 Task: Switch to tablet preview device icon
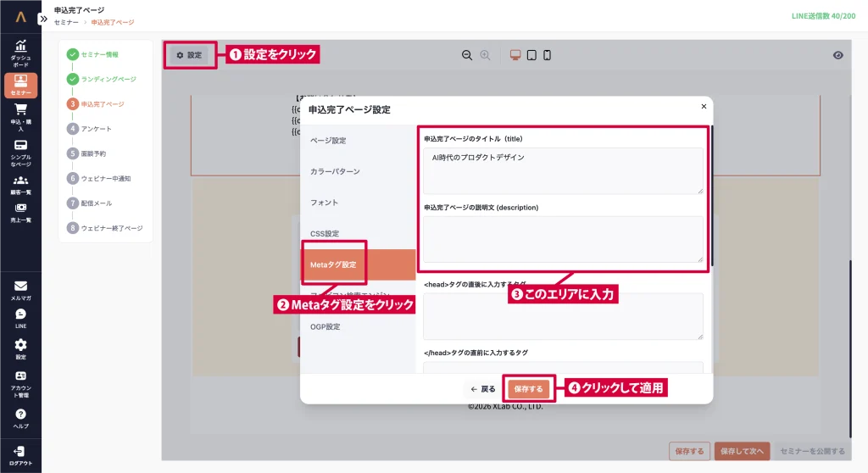point(531,55)
